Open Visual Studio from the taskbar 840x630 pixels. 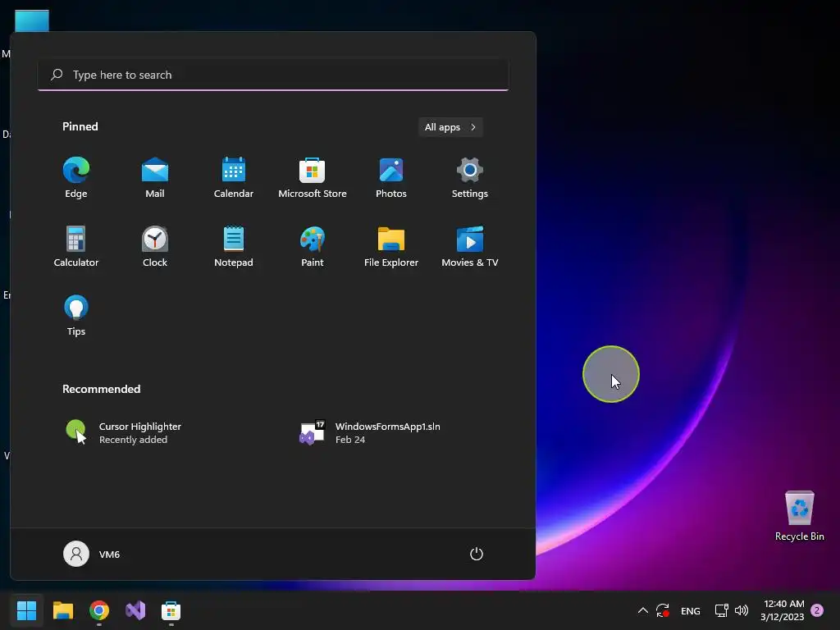135,610
